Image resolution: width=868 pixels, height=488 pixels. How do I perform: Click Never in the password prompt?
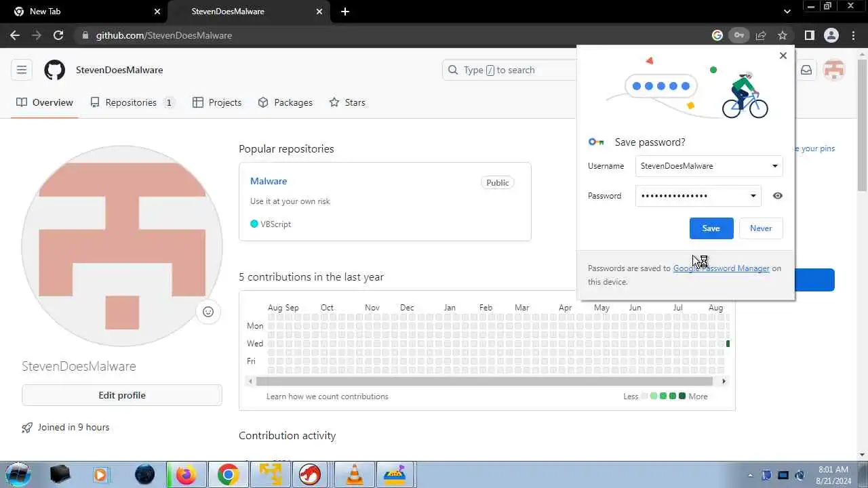tap(761, 228)
